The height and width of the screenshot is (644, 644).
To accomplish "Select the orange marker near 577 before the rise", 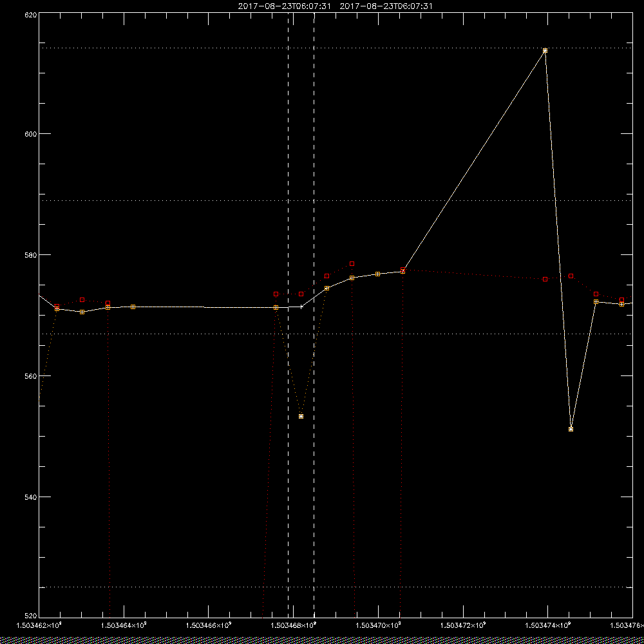I will pos(402,272).
